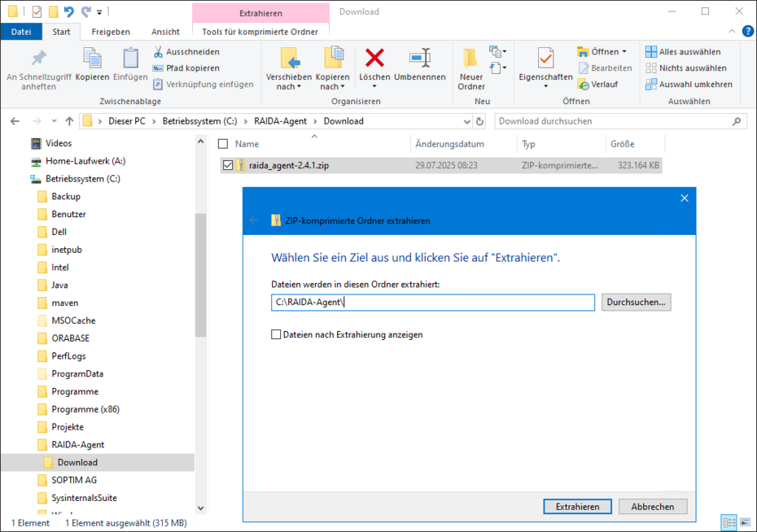Screen dimensions: 757x532
Task: Click the up one level arrow
Action: (x=69, y=121)
